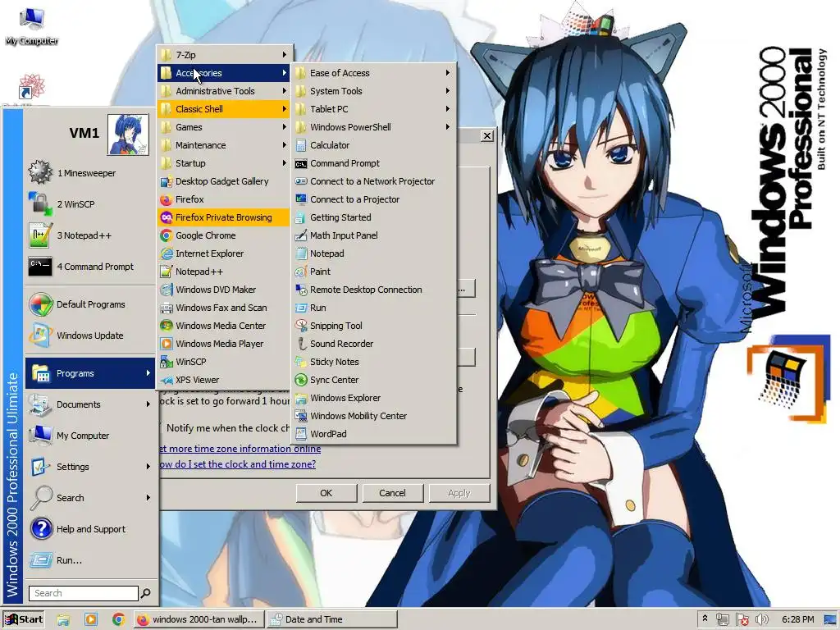Open 'How do I set the clock' link
This screenshot has height=630, width=840.
[x=238, y=464]
